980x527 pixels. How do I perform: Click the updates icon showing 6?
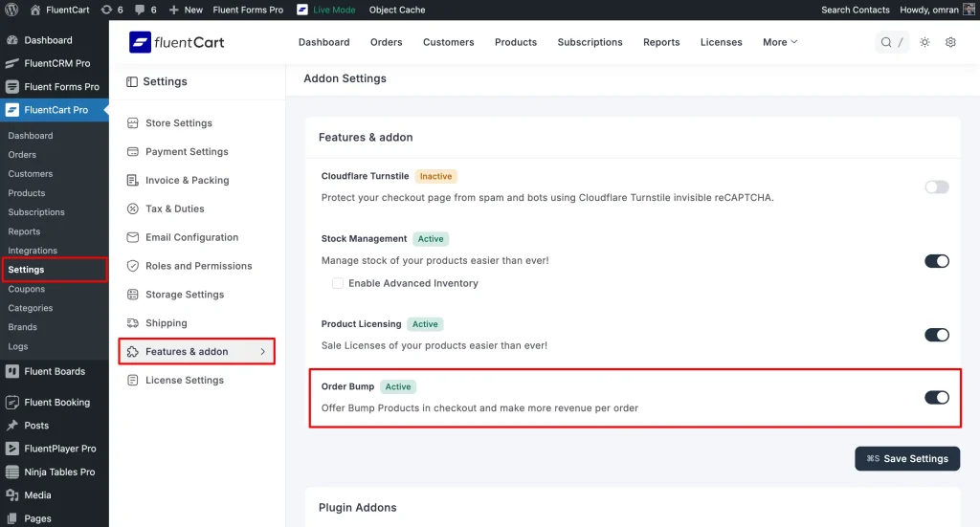pyautogui.click(x=107, y=10)
